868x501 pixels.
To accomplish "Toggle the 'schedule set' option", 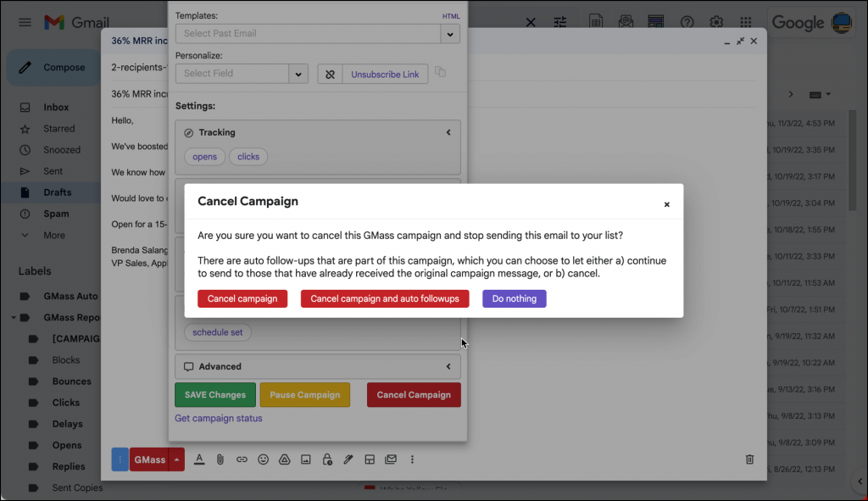I will click(x=217, y=332).
